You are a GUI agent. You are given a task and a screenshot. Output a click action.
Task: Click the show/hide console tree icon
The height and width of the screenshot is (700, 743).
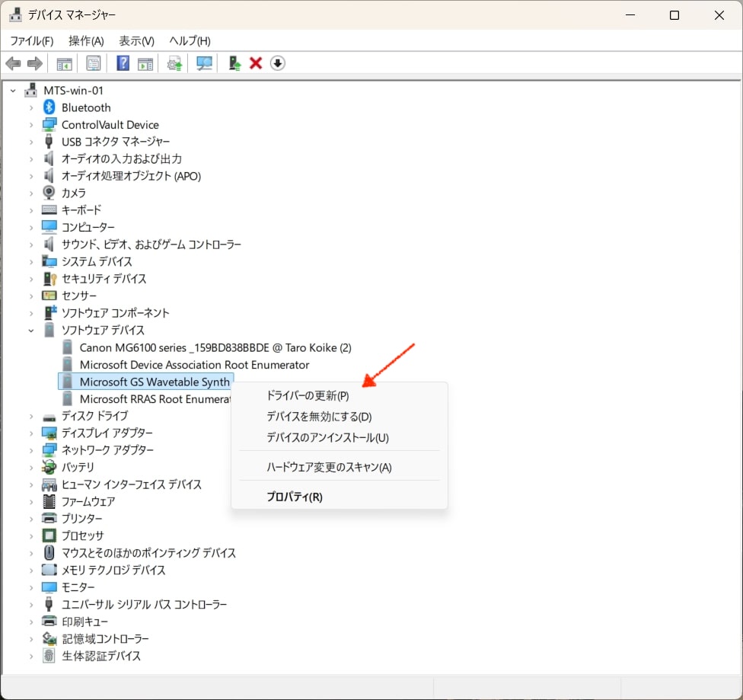(x=64, y=63)
